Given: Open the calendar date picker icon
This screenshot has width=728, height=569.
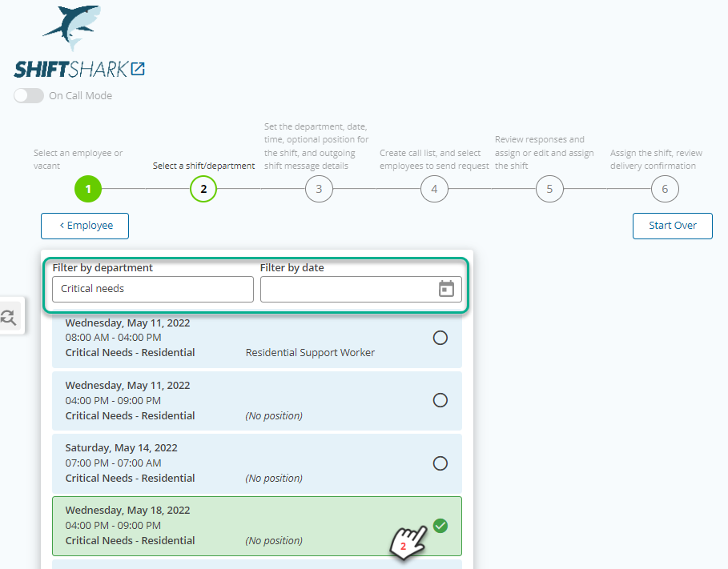Looking at the screenshot, I should point(446,289).
